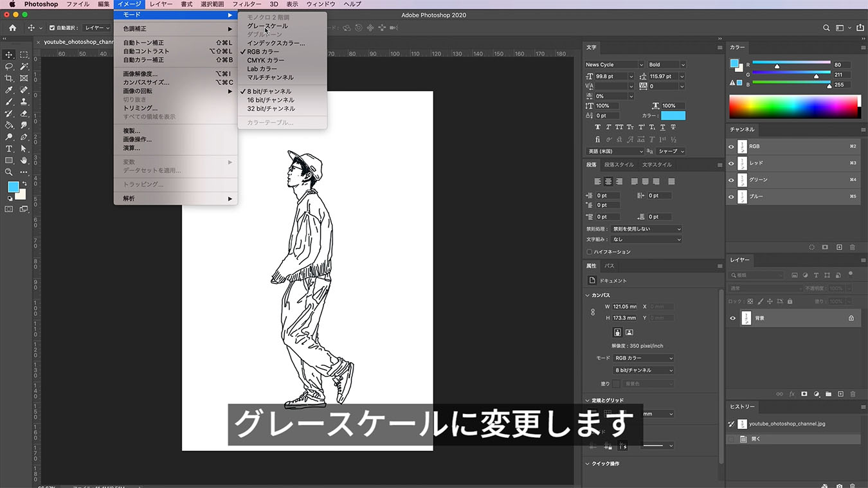
Task: Hide the レッド channel eye
Action: (731, 163)
